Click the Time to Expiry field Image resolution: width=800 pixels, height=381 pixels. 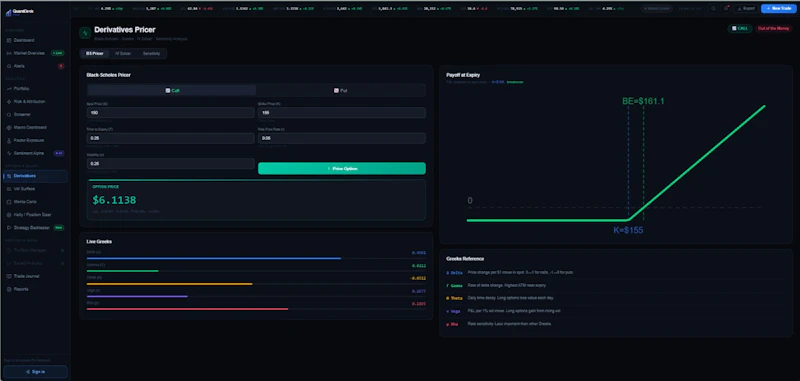pyautogui.click(x=170, y=138)
